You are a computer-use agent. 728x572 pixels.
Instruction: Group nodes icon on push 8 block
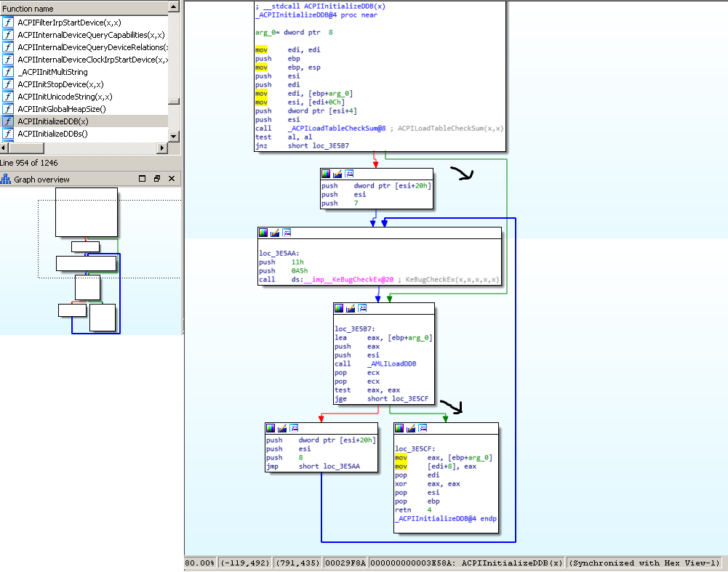click(x=295, y=428)
